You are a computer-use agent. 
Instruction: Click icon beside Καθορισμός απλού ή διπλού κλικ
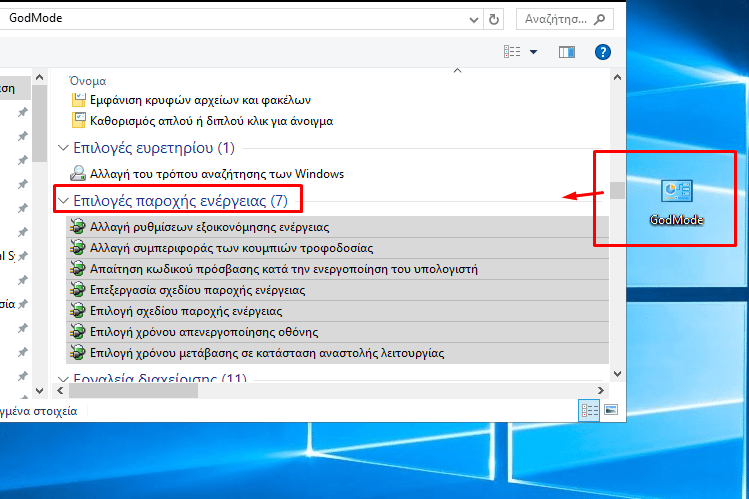point(78,120)
